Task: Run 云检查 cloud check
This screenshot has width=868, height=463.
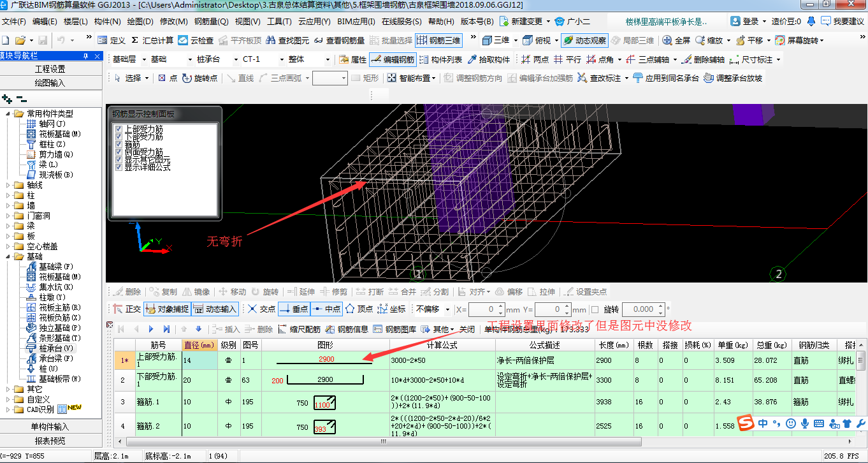Action: click(195, 40)
